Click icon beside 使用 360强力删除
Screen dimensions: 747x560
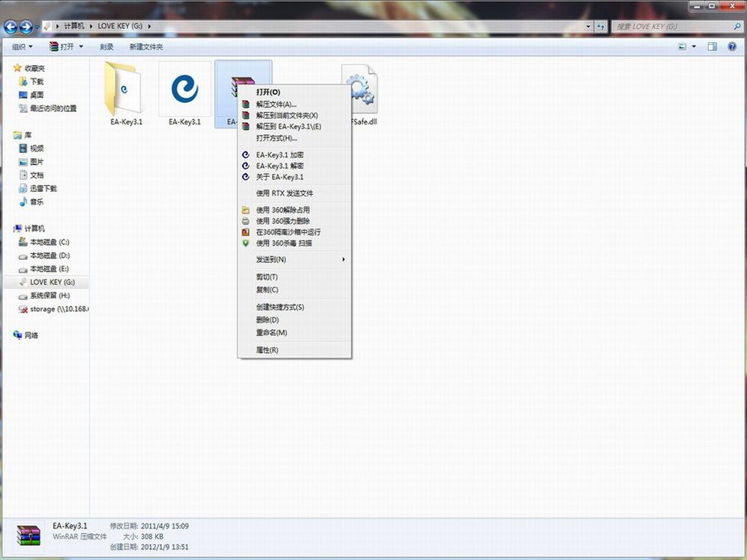246,221
